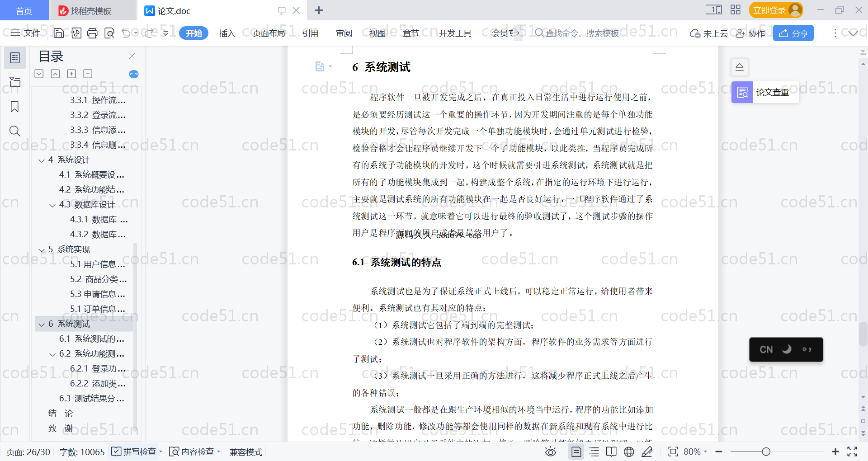Click the document vertical scrollbar thumb
868x461 pixels.
pos(863,334)
